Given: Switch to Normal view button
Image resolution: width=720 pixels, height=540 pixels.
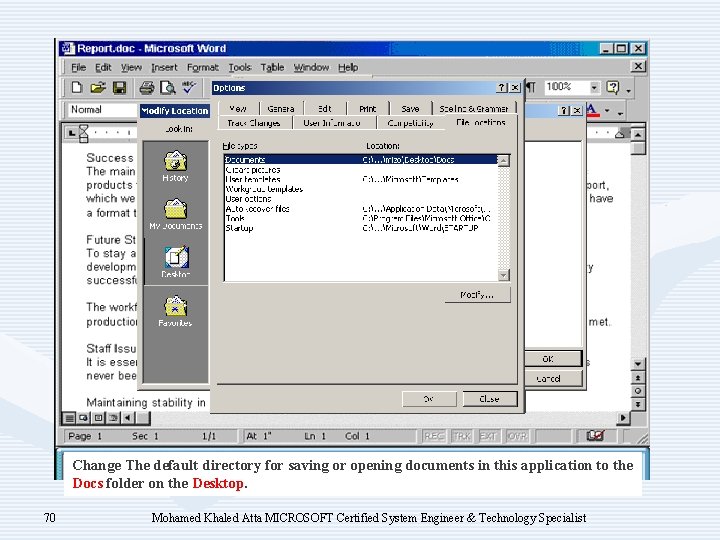Looking at the screenshot, I should [69, 418].
